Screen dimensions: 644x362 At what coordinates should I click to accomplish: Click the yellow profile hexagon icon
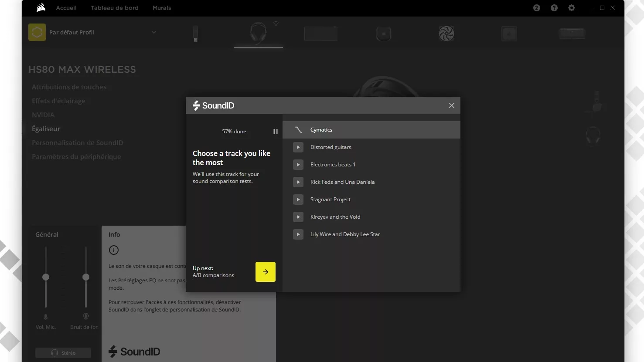pyautogui.click(x=37, y=32)
